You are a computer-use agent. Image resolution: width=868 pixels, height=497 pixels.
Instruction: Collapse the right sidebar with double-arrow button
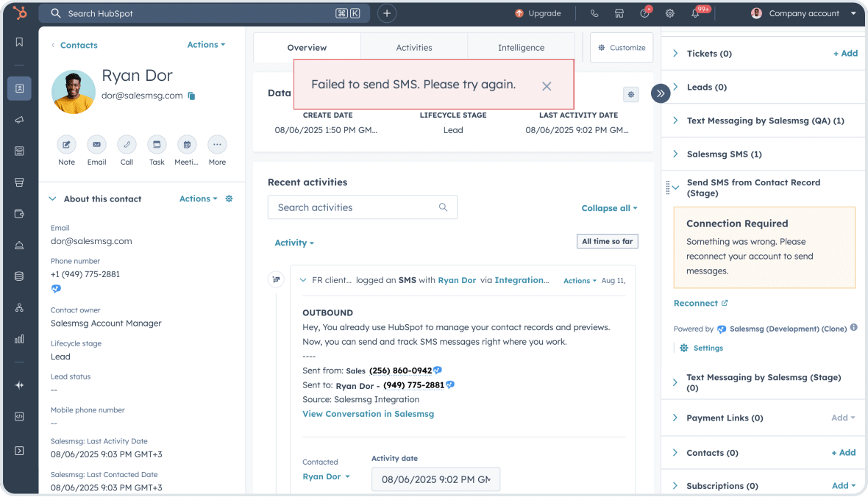(661, 93)
